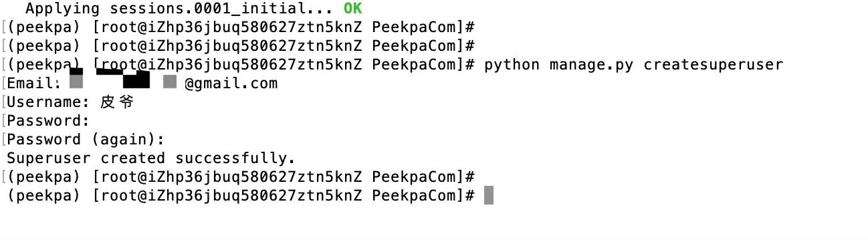
Task: Click the 'Password:' prompt line
Action: coord(48,121)
